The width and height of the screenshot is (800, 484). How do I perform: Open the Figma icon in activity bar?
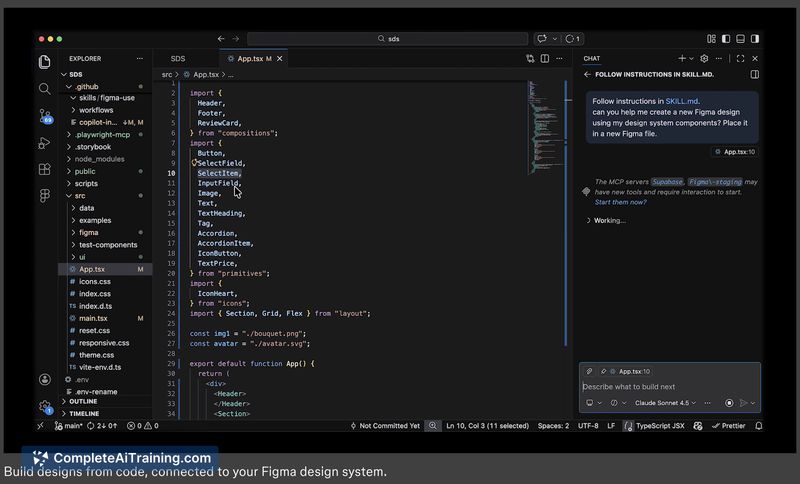click(x=44, y=195)
